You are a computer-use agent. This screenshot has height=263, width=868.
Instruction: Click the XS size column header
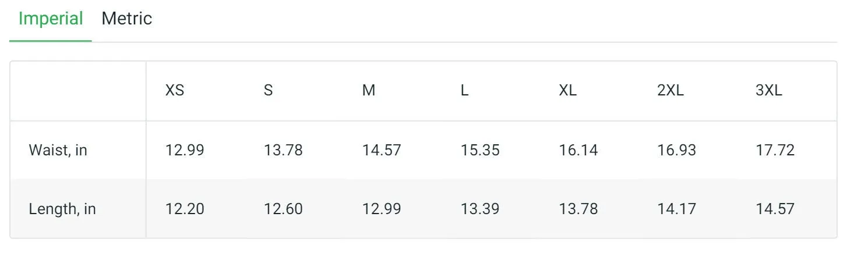click(175, 91)
